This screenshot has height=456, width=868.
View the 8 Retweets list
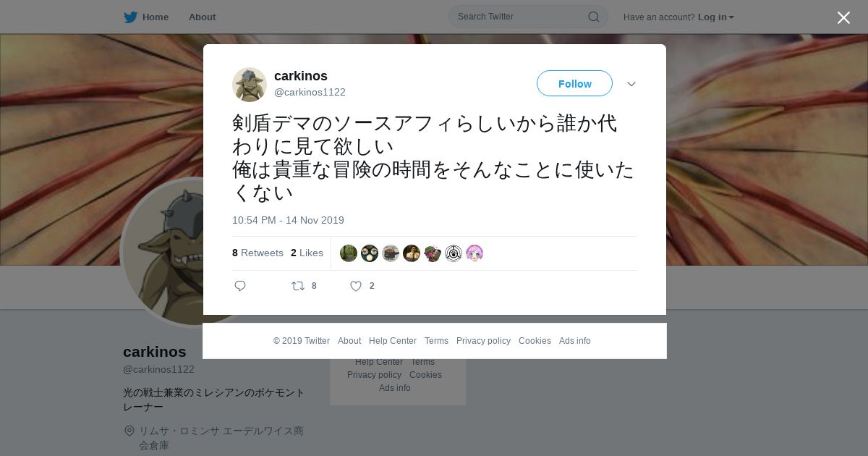tap(258, 253)
